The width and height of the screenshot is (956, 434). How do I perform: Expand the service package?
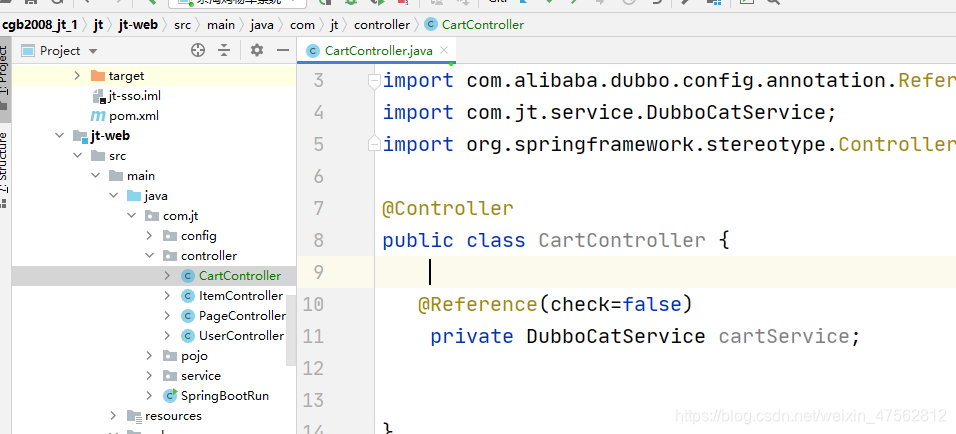(x=149, y=375)
